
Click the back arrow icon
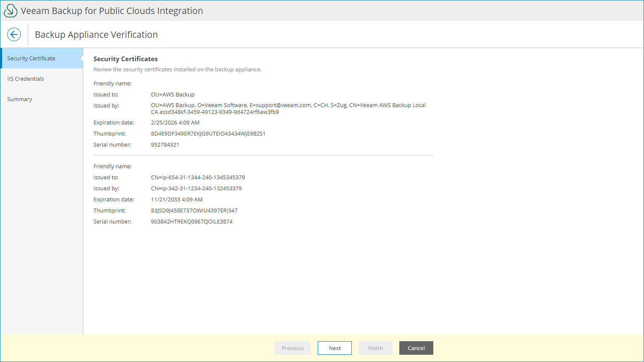(14, 34)
